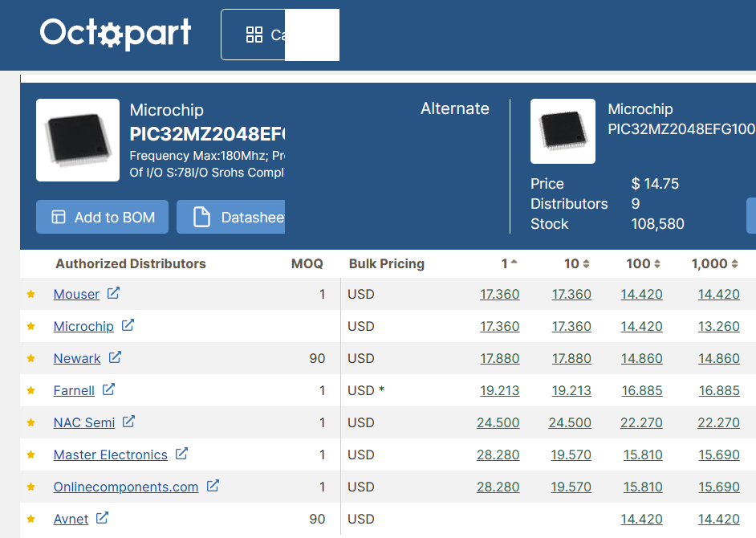This screenshot has height=538, width=756.
Task: Click the star icon beside Master Electronics
Action: [x=30, y=454]
